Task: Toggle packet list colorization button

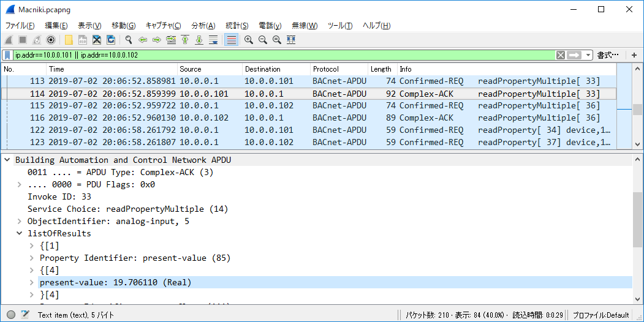Action: pos(232,40)
